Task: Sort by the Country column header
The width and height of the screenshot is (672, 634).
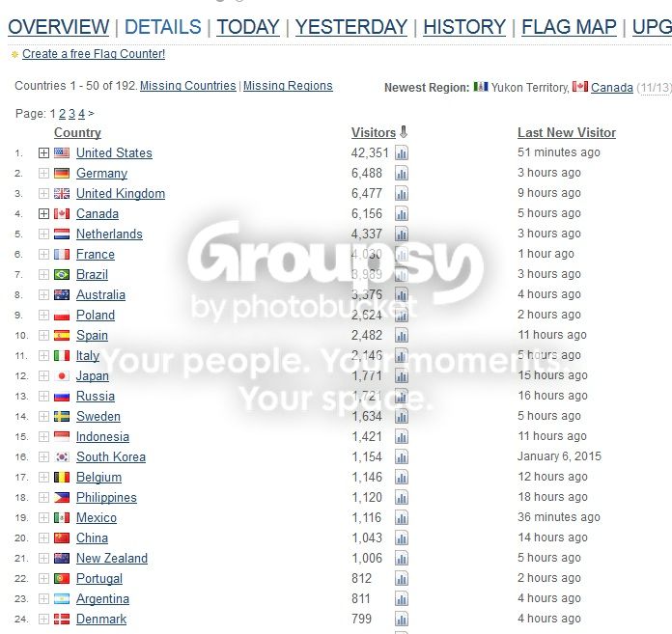Action: tap(77, 133)
